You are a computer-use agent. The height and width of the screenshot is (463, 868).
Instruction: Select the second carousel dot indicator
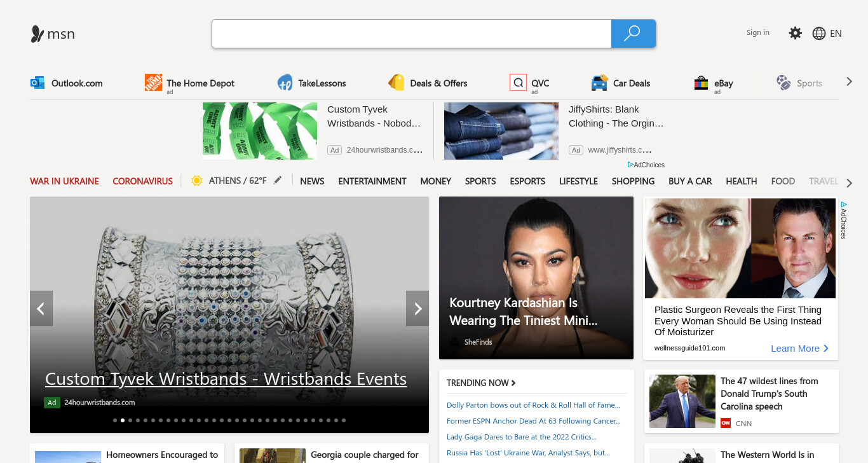point(123,420)
